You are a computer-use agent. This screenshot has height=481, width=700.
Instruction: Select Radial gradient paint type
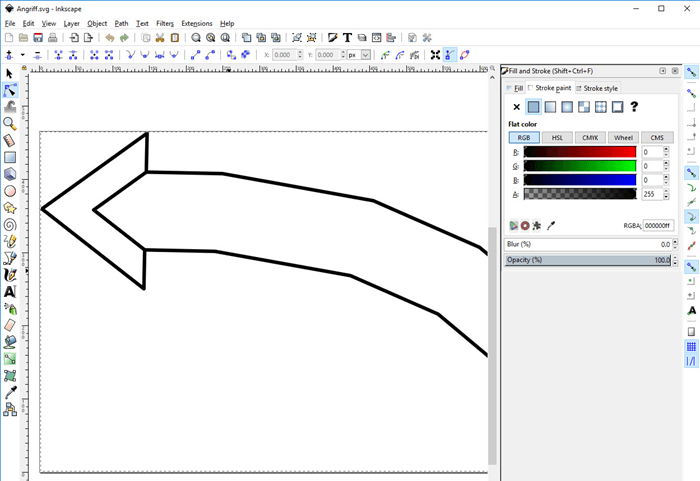pos(567,107)
